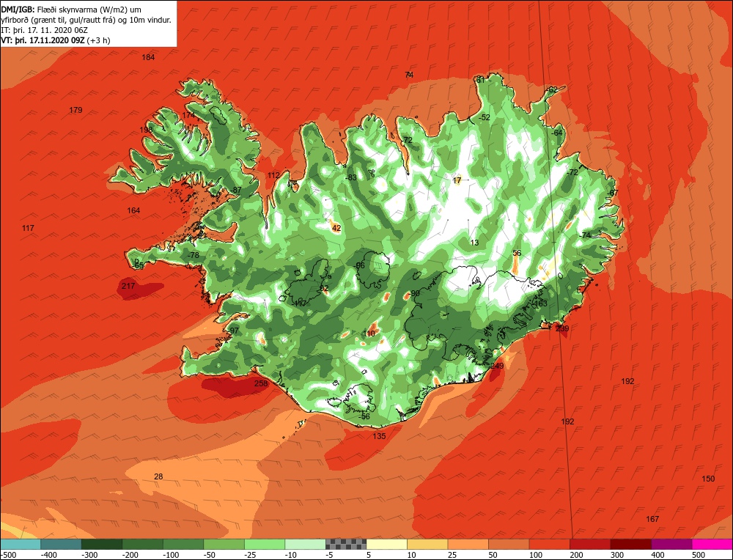Click the red swatch 100 to 200
Screen dimensions: 733x560
click(549, 544)
